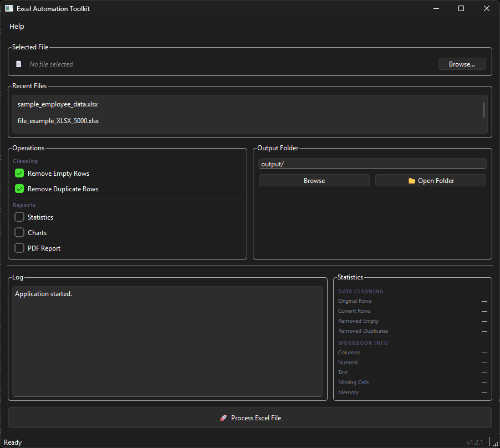The image size is (500, 448).
Task: Click the Ready status bar text
Action: click(13, 442)
